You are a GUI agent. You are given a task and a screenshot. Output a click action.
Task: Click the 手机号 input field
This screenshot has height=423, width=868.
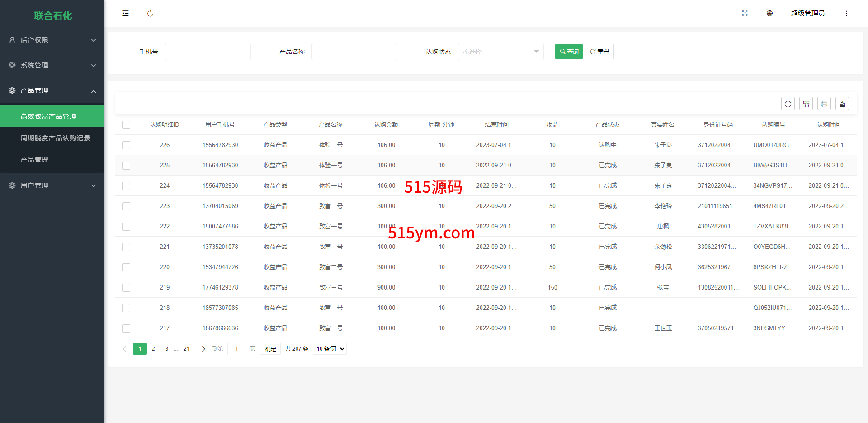pos(208,52)
